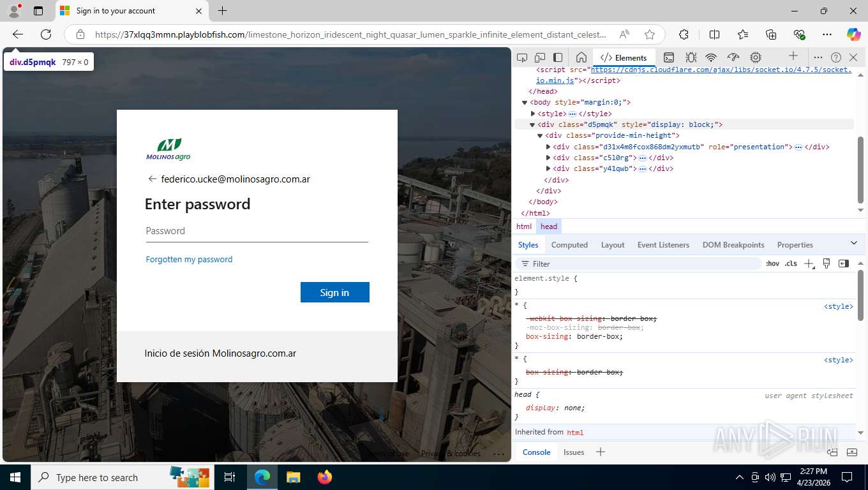The image size is (868, 490).
Task: Expand the div class c5l0rg node
Action: tap(548, 158)
